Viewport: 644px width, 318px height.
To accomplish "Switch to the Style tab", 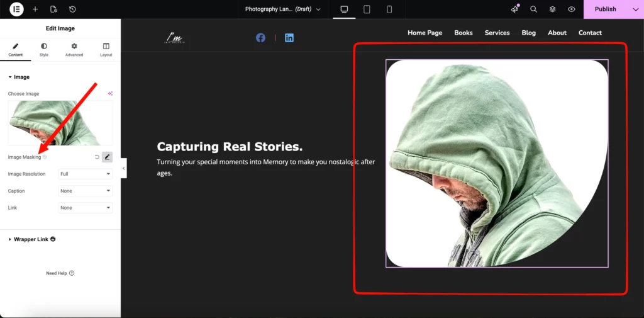I will tap(44, 50).
